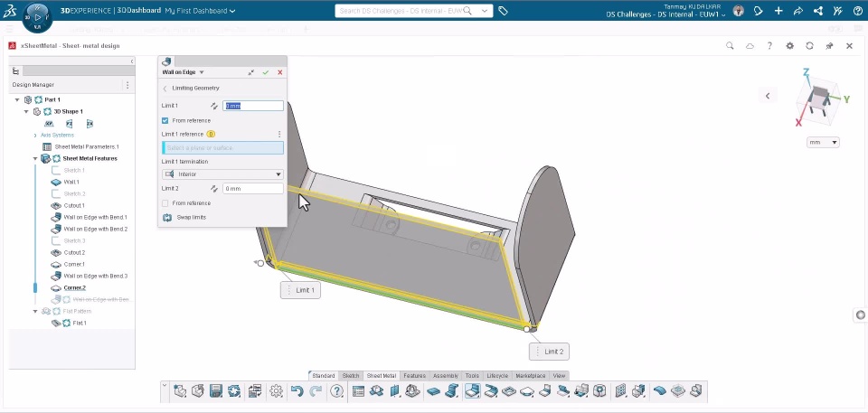The image size is (868, 413).
Task: Expand the view panel left chevron
Action: tap(768, 96)
